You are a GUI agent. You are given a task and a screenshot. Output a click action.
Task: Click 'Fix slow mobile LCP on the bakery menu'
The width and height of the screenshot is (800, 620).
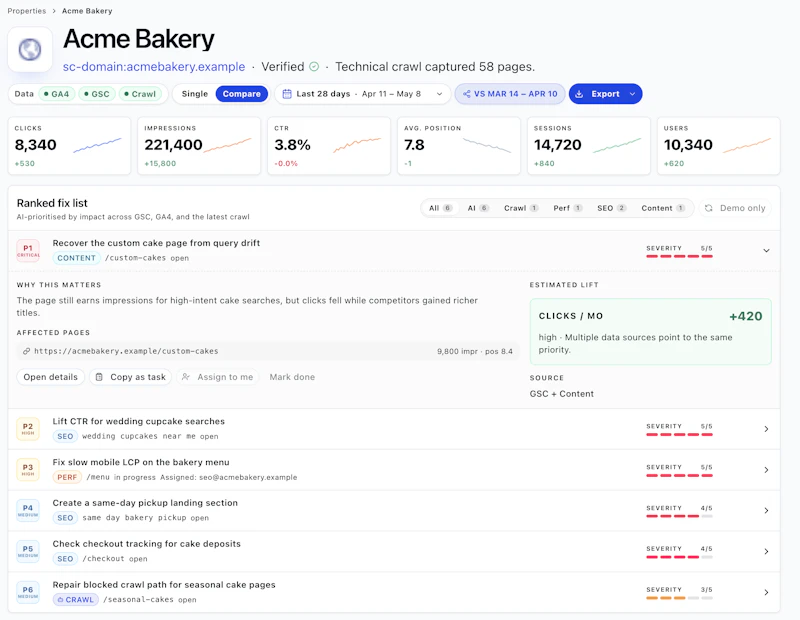tap(141, 462)
